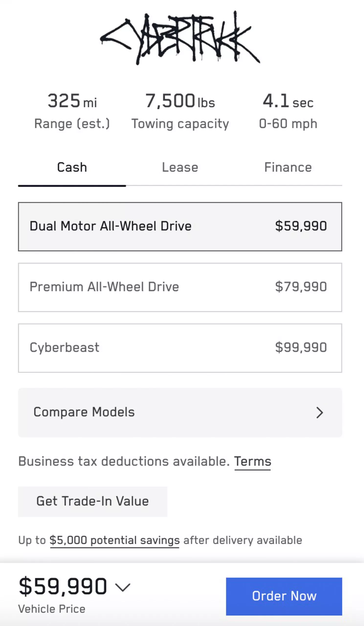Screen dimensions: 364x626
Task: Click the Cybertruck graffiti logo
Action: coord(180,38)
